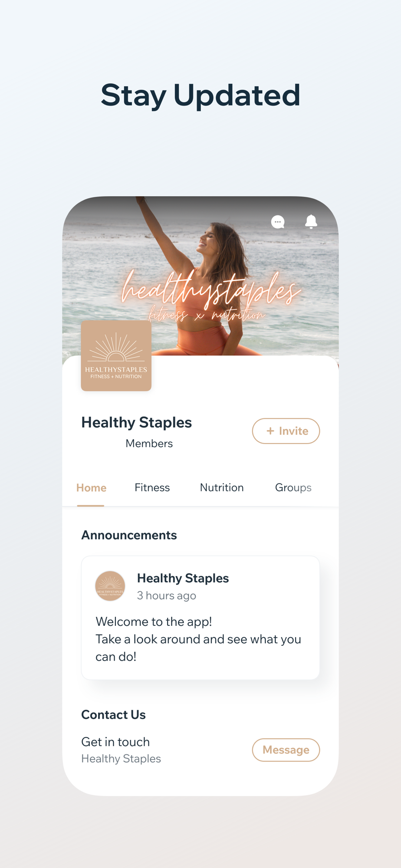The height and width of the screenshot is (868, 401).
Task: Tap the round Healthy Staples announcement avatar
Action: click(x=110, y=586)
